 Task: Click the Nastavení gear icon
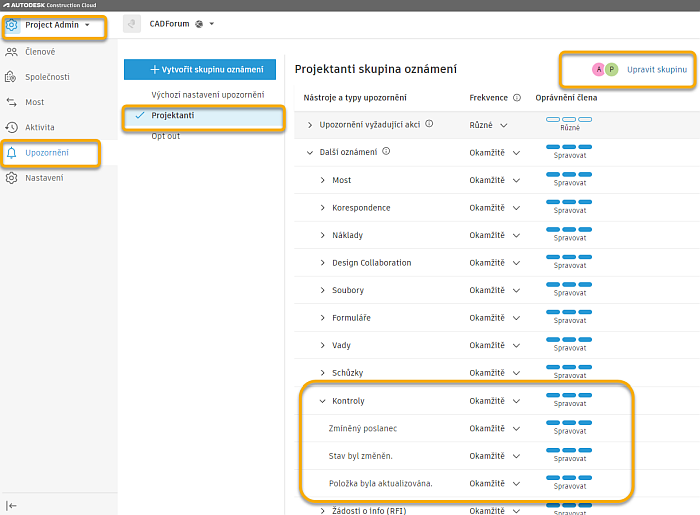tap(12, 178)
